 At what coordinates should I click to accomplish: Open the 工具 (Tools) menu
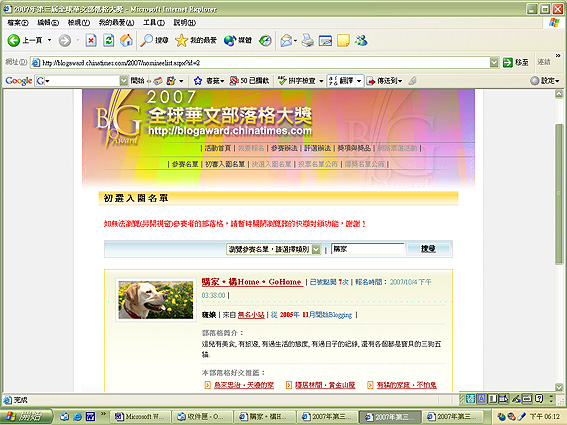[154, 23]
